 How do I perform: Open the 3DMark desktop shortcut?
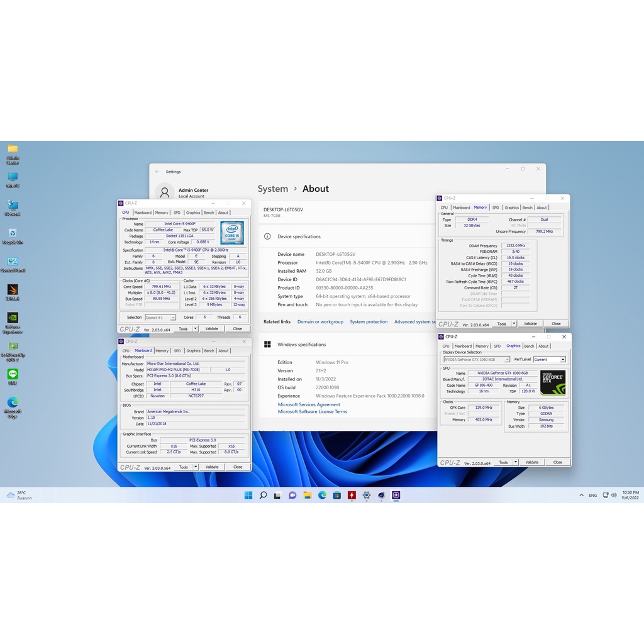click(13, 290)
